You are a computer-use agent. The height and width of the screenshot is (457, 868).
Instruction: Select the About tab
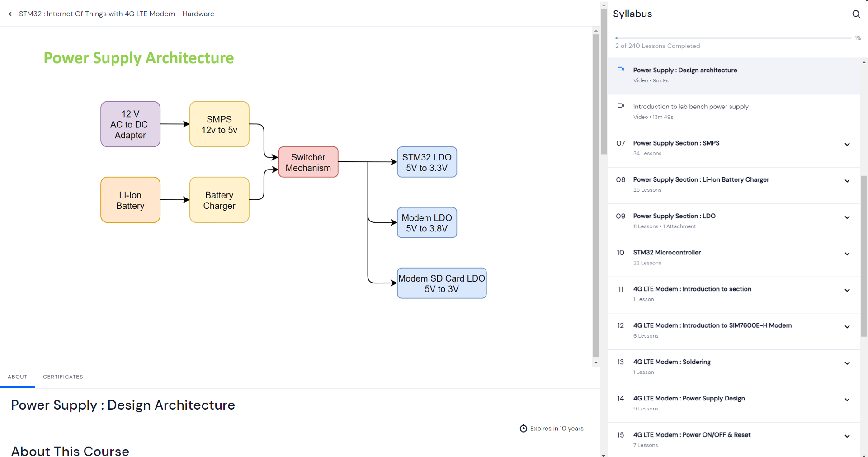click(x=18, y=377)
